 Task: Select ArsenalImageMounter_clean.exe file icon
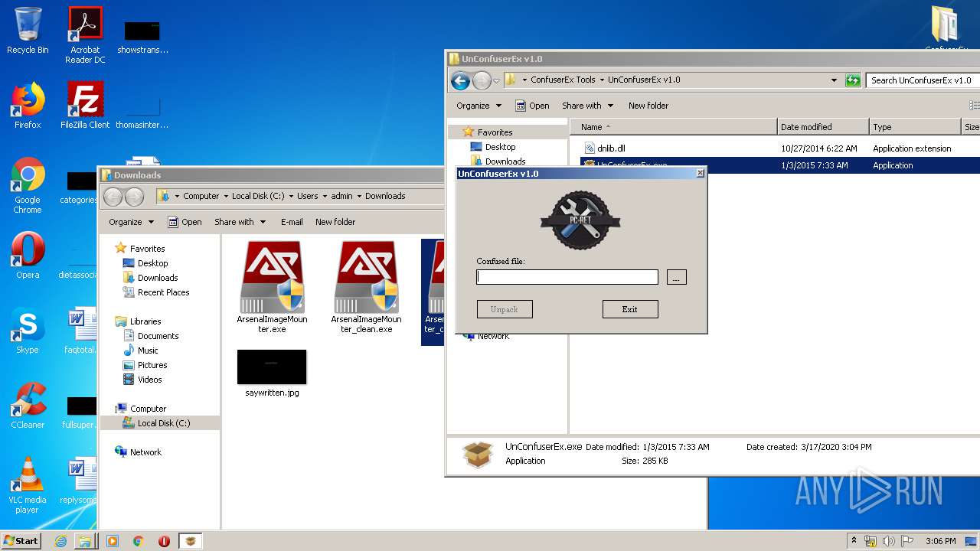[x=366, y=288]
